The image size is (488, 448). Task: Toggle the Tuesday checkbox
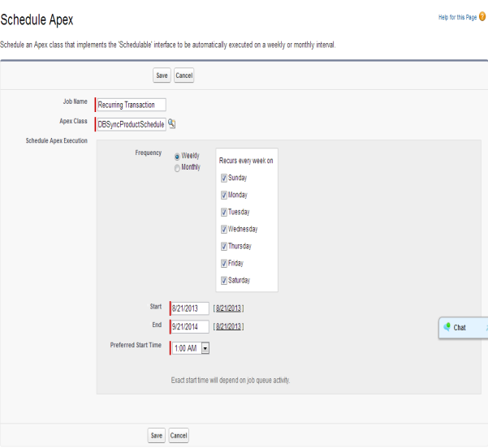click(x=223, y=212)
